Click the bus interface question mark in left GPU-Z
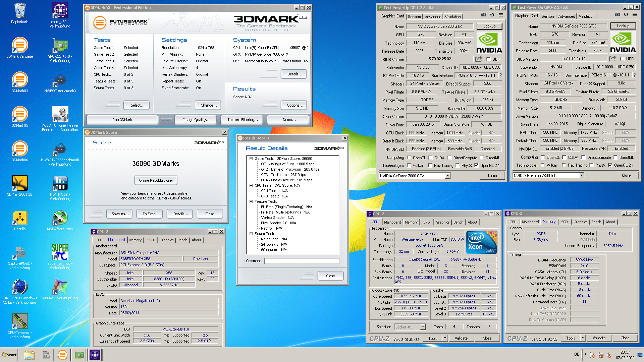644x362 pixels. pos(501,75)
